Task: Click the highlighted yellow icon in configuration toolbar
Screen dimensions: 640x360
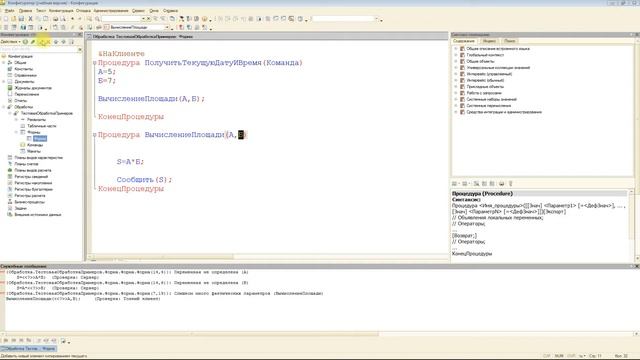Action: point(42,42)
